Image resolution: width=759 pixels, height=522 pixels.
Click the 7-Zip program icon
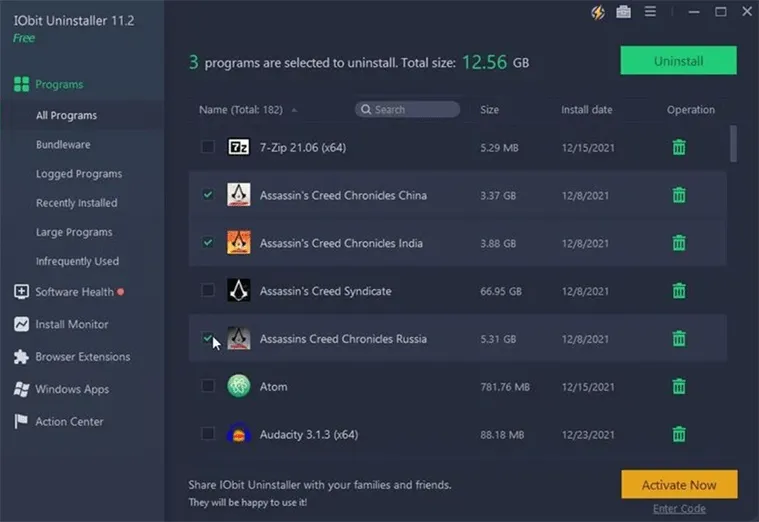tap(239, 147)
